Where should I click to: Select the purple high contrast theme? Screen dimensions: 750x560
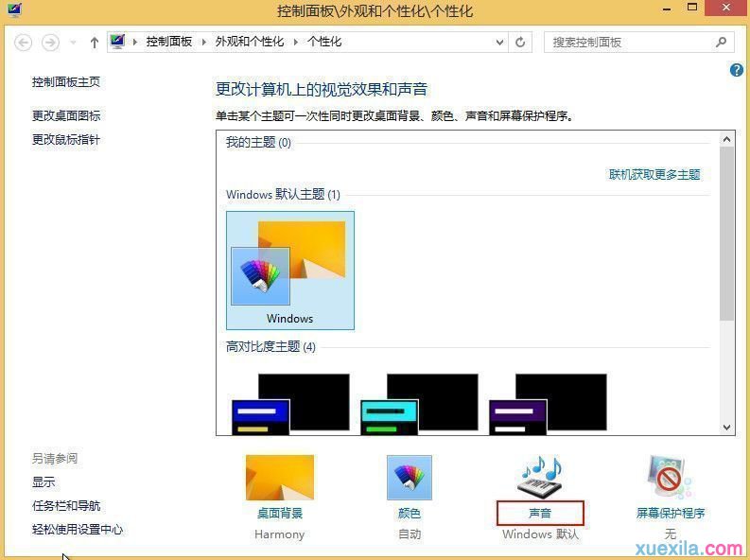coord(549,404)
